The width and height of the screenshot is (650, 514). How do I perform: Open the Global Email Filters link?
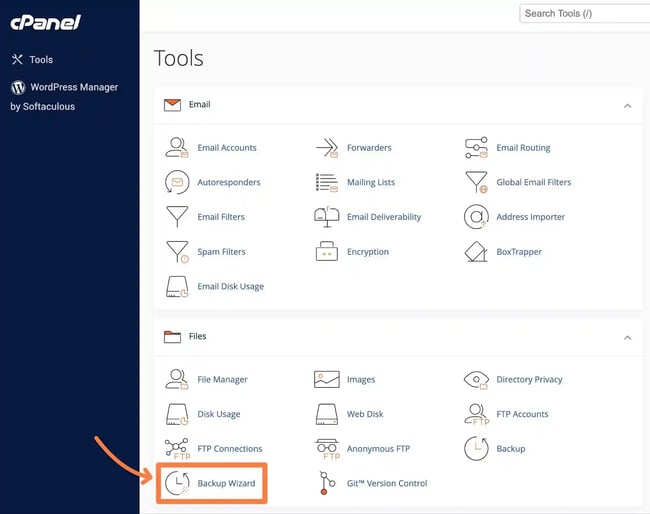point(533,183)
